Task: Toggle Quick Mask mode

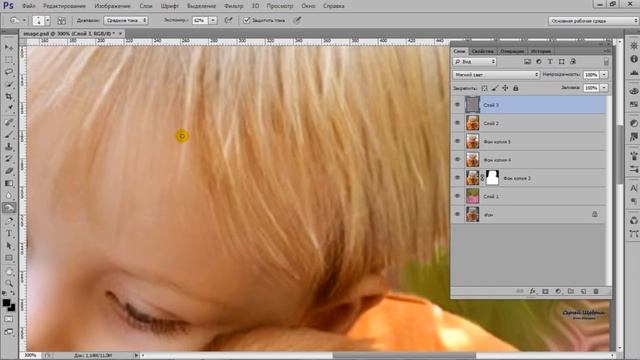Action: click(x=9, y=319)
